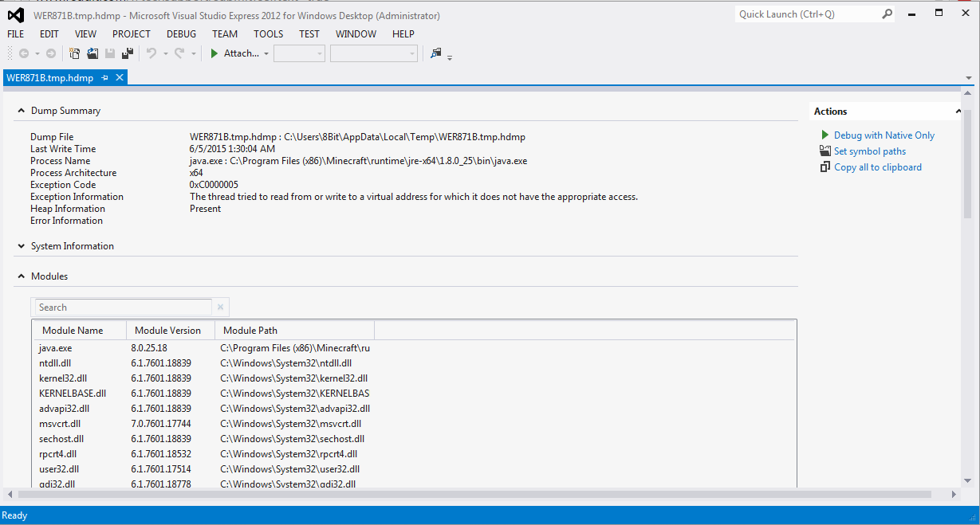The height and width of the screenshot is (525, 980).
Task: Click Copy all to clipboard link
Action: 878,167
